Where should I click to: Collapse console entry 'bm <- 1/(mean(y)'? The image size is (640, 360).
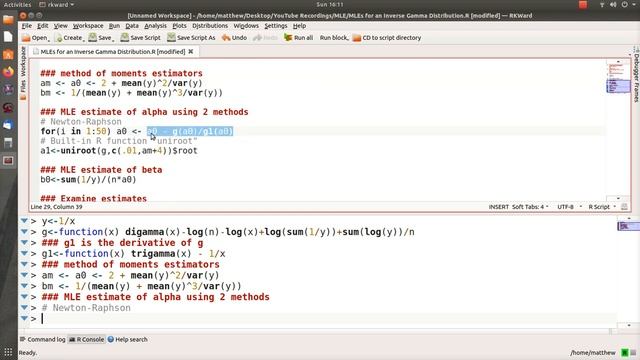coord(24,286)
